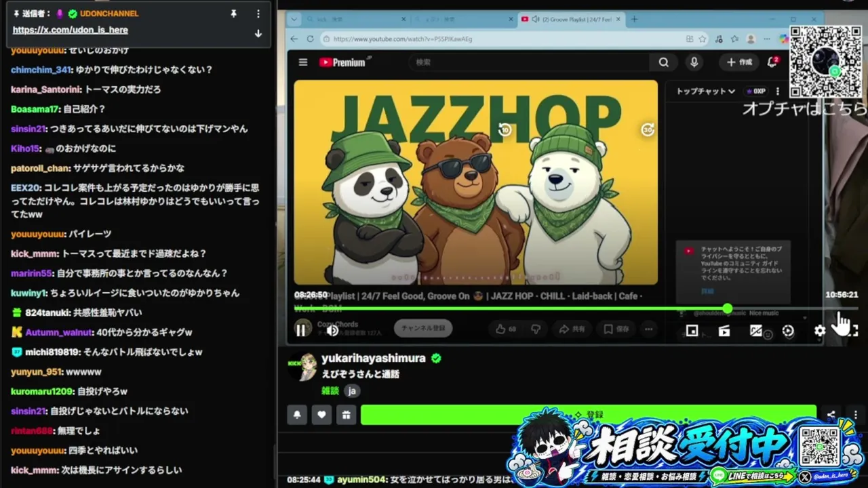The width and height of the screenshot is (868, 488).
Task: Go back in the browser
Action: [x=294, y=39]
